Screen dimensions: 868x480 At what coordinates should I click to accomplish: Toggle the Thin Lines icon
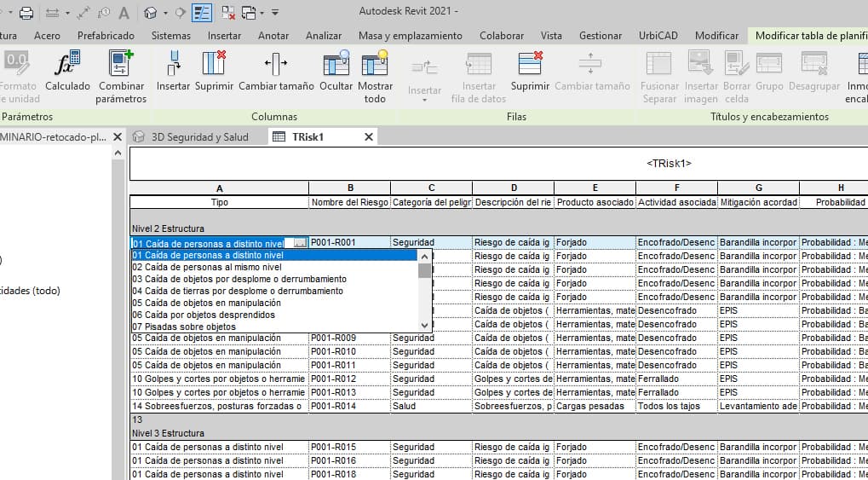click(202, 12)
